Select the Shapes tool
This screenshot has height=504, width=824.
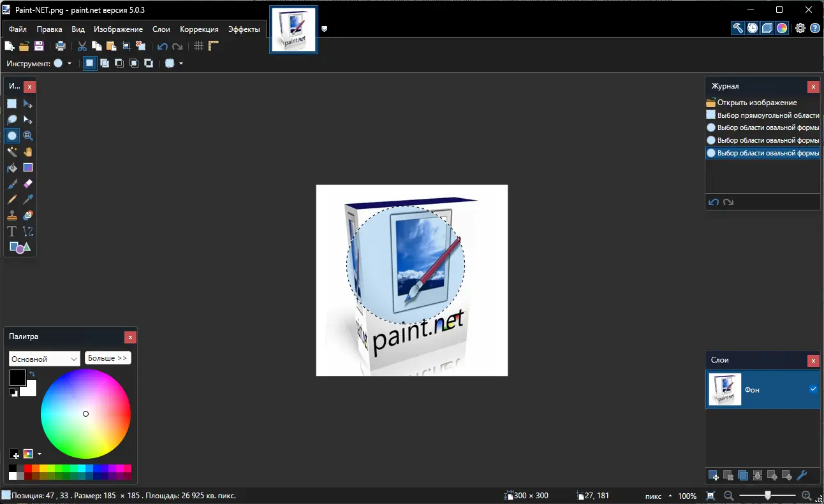click(x=20, y=247)
